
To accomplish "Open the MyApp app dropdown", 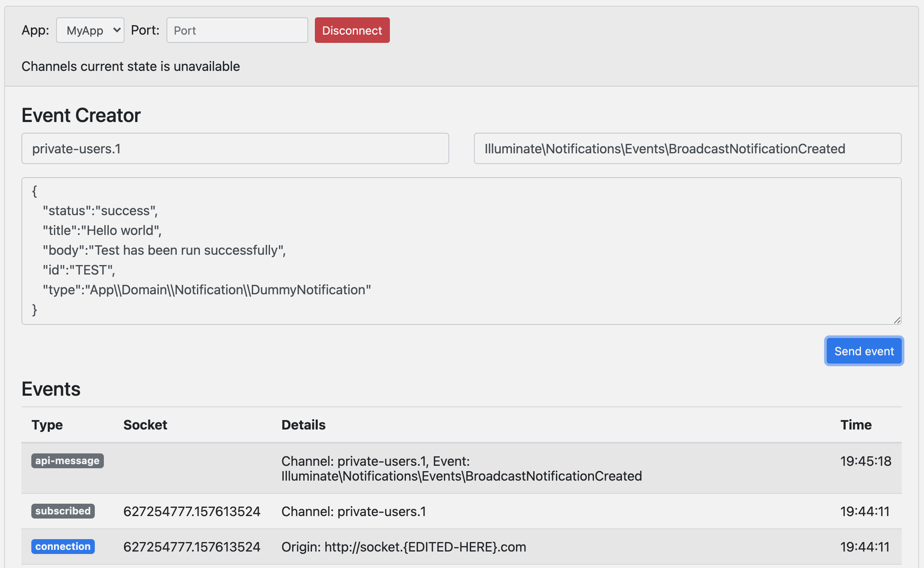I will click(90, 30).
